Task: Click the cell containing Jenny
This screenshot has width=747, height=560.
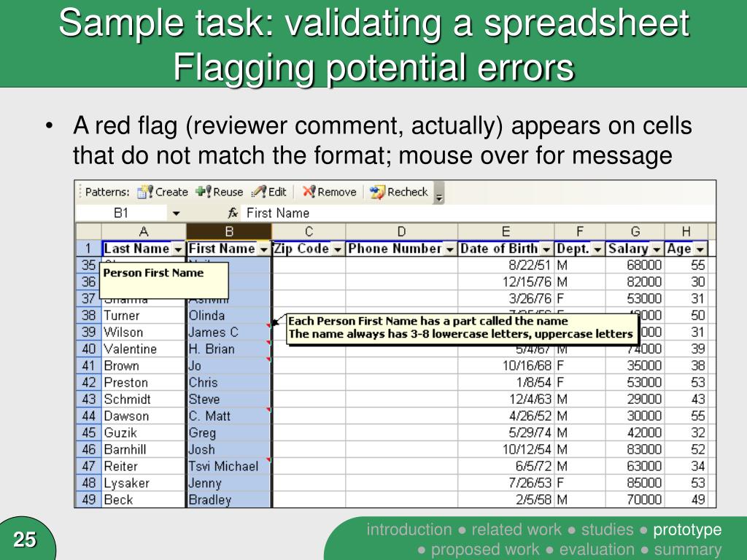Action: [x=228, y=483]
